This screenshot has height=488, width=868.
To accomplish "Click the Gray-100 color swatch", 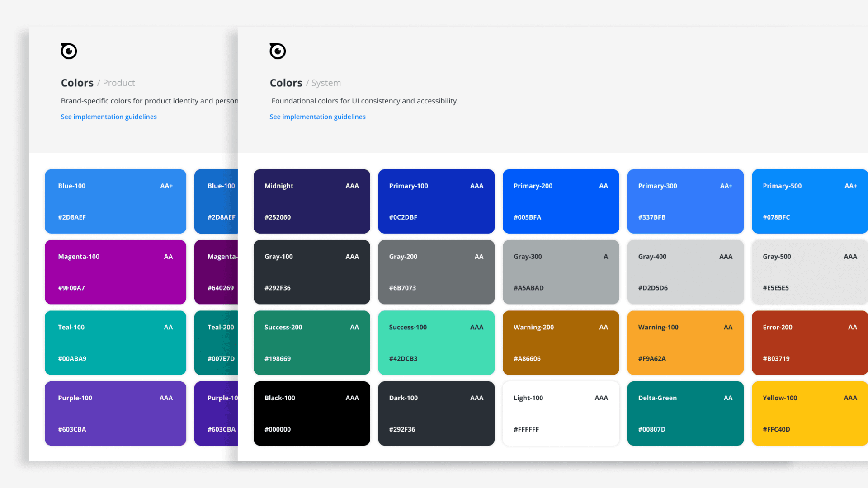I will (312, 272).
